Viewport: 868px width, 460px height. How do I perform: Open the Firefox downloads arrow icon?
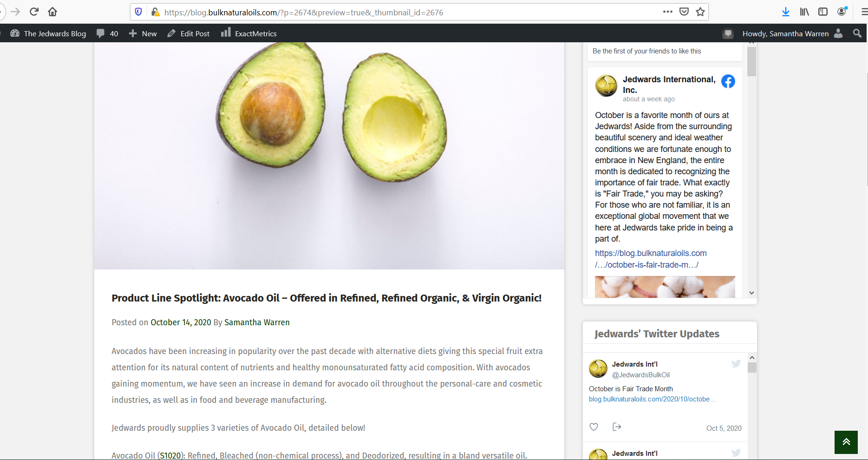(x=785, y=12)
